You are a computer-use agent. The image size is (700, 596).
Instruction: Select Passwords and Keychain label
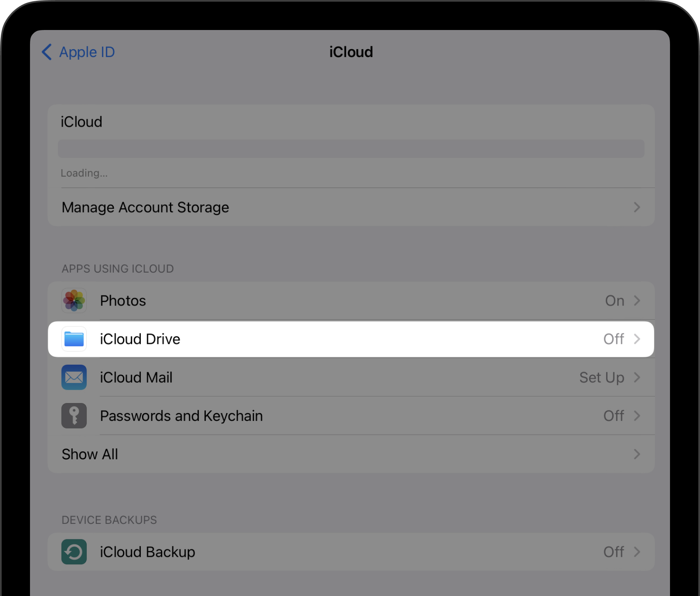[x=181, y=416]
